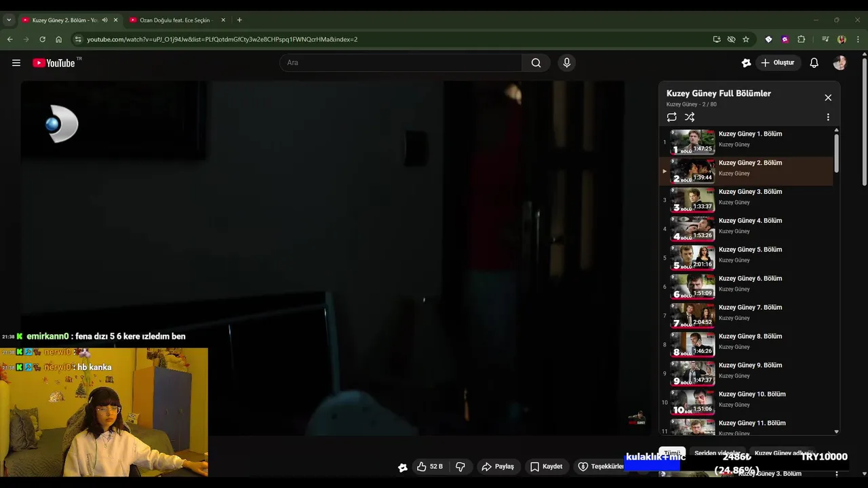Bookmark this page with the star
The height and width of the screenshot is (488, 868).
click(x=746, y=39)
